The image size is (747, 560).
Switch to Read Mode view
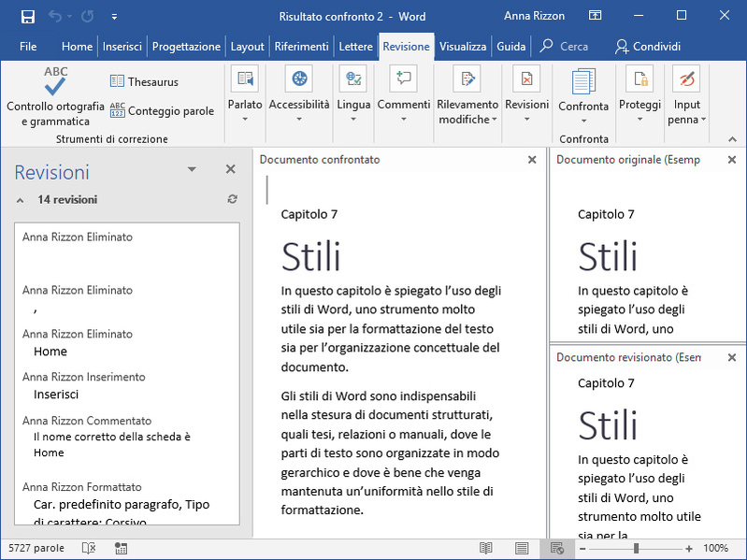point(486,548)
